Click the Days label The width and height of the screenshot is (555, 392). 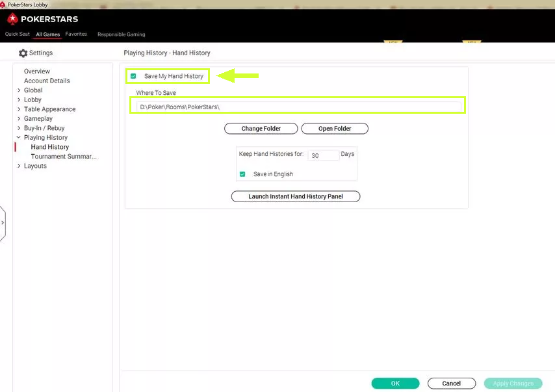[347, 154]
